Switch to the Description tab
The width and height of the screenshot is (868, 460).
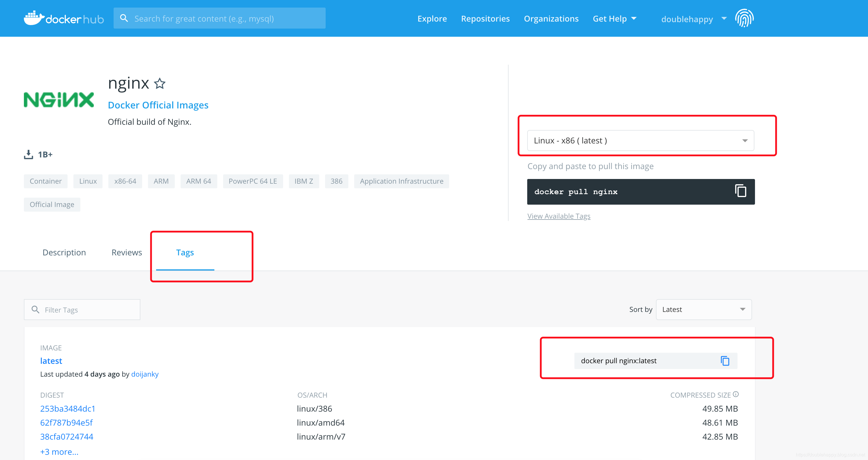coord(64,252)
